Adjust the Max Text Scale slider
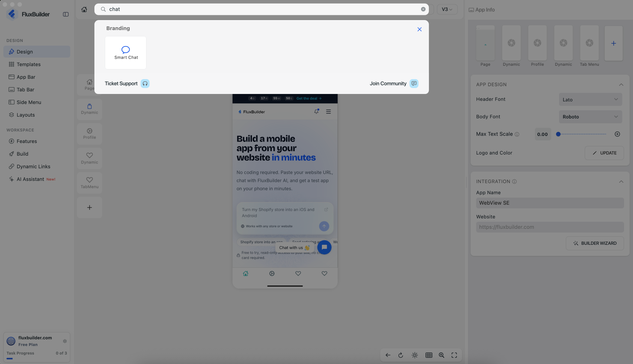 [x=582, y=134]
